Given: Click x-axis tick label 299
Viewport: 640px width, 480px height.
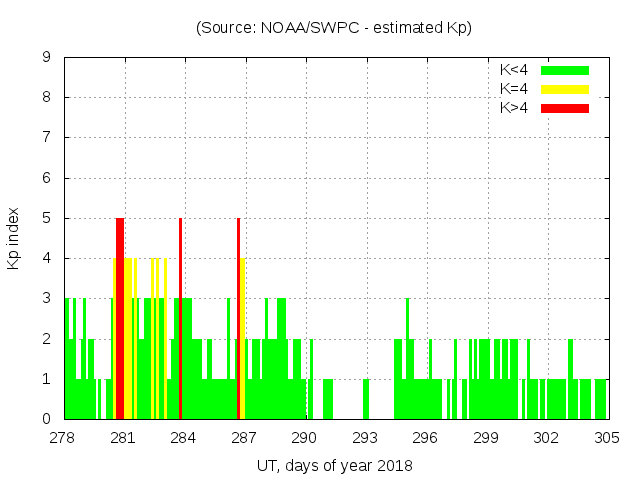Looking at the screenshot, I should (x=486, y=438).
